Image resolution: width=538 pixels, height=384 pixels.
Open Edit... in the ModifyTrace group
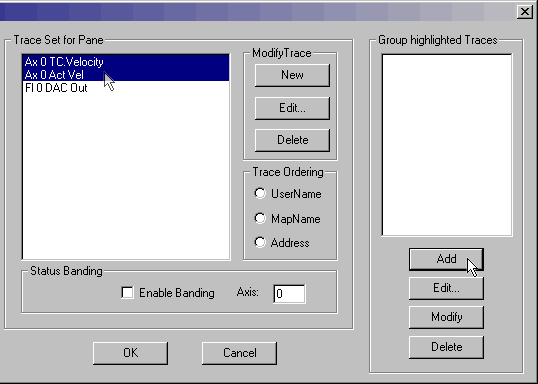click(292, 108)
